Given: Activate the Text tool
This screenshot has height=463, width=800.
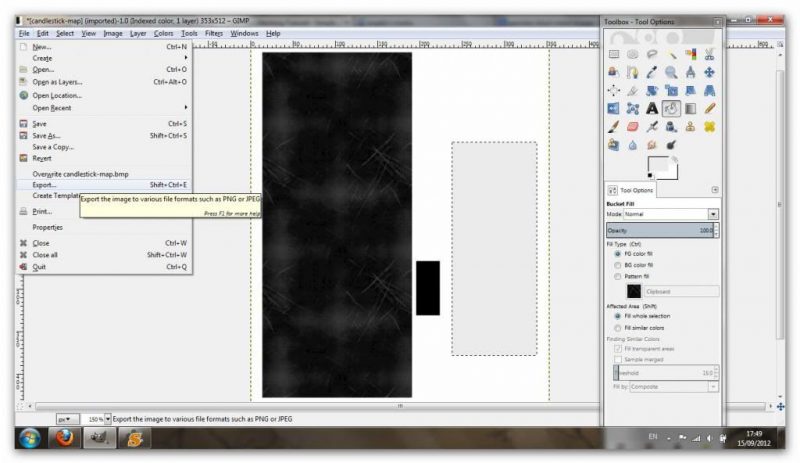Looking at the screenshot, I should [652, 108].
